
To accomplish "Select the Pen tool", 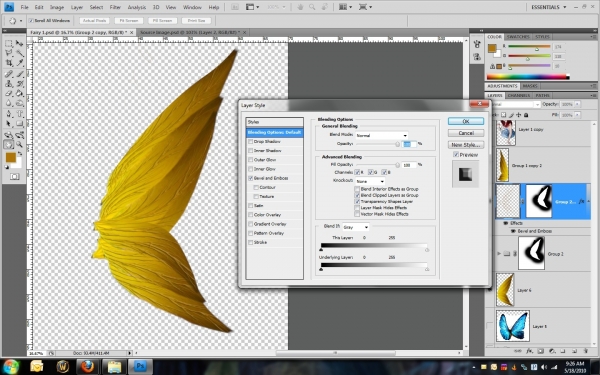I will (8, 114).
